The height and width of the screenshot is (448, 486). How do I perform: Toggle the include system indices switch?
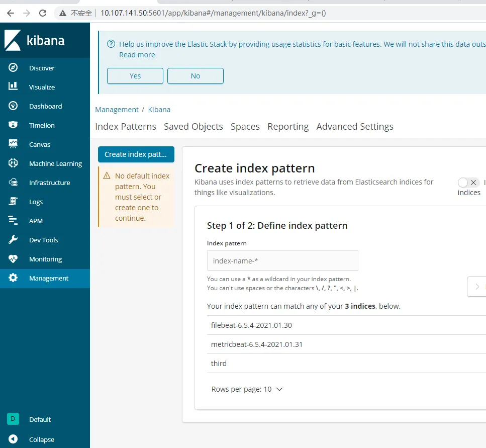pos(469,183)
